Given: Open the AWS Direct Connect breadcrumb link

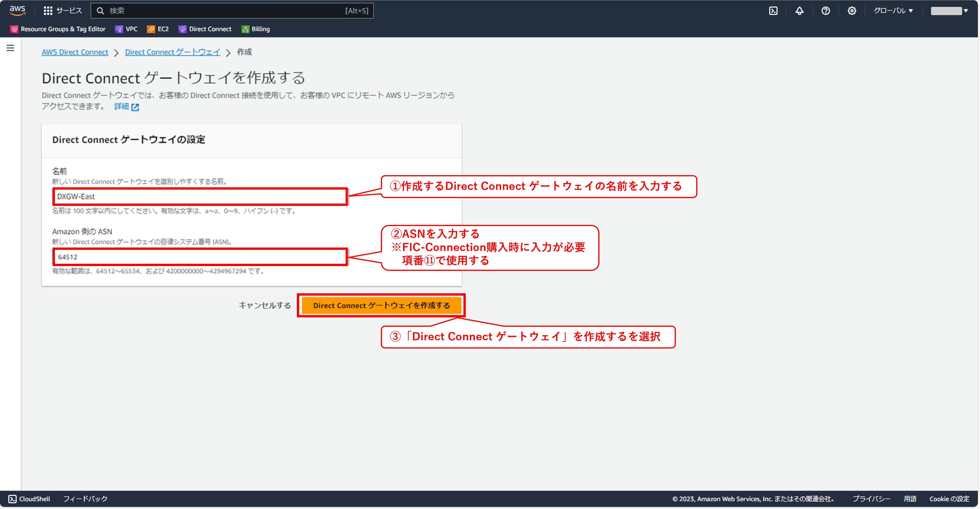Looking at the screenshot, I should coord(75,52).
